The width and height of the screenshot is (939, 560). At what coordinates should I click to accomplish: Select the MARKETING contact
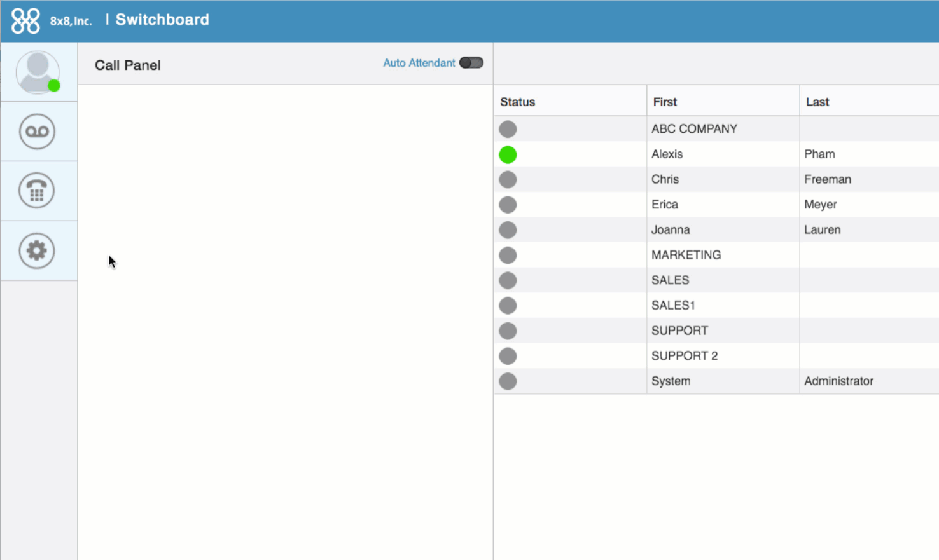tap(686, 255)
